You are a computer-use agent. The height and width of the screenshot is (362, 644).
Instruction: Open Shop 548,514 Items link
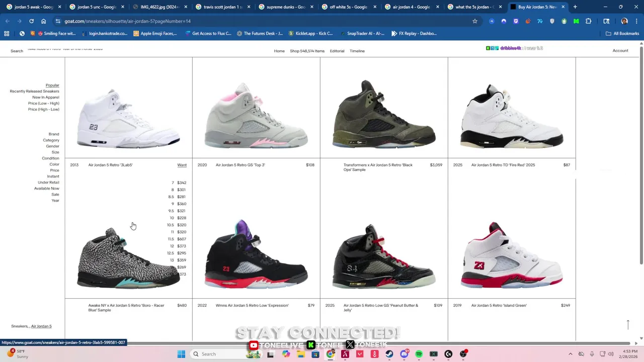(x=307, y=51)
